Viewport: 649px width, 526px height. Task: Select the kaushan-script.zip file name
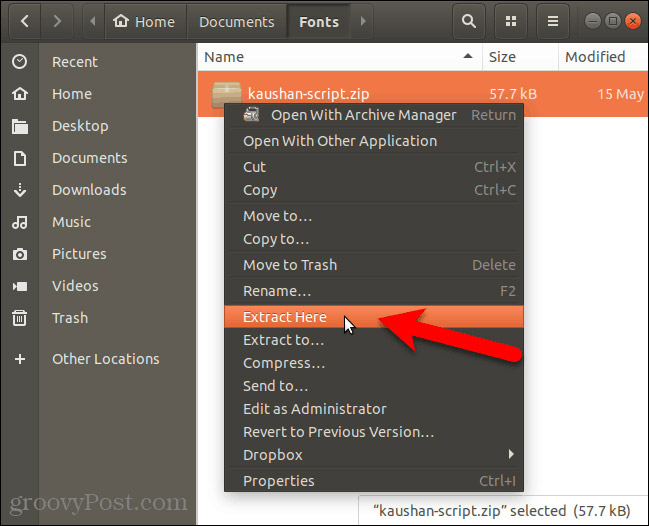pos(308,94)
